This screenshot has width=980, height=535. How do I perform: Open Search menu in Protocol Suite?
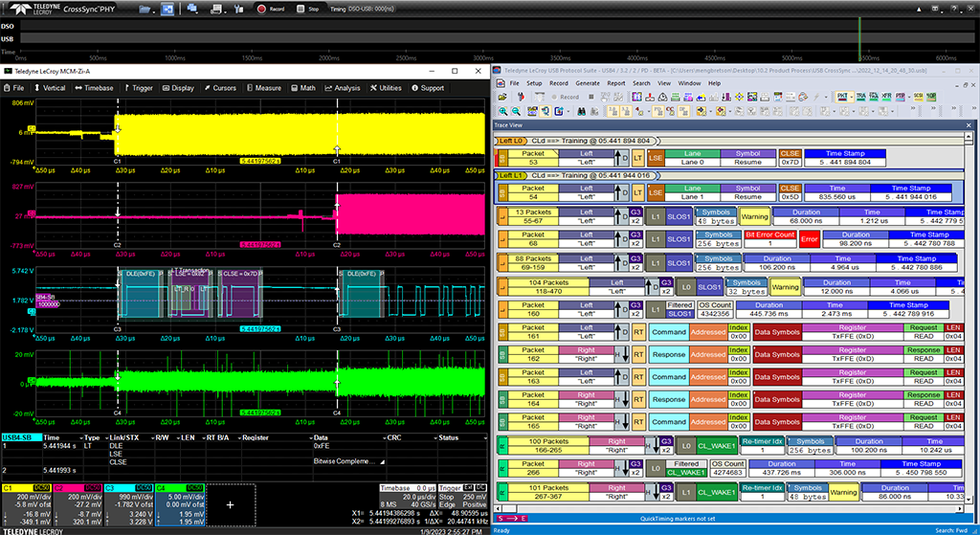point(641,83)
